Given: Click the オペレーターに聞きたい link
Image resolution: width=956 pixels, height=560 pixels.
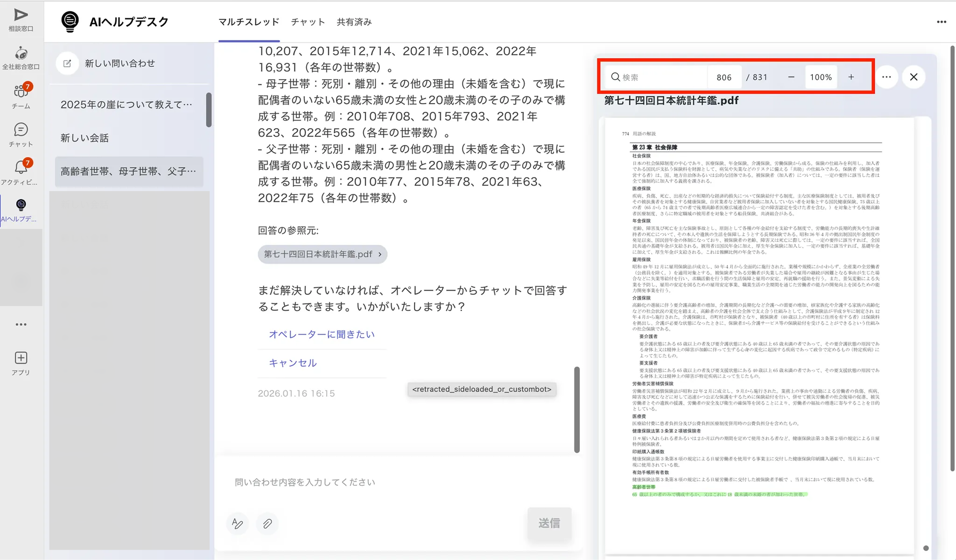Looking at the screenshot, I should [x=322, y=334].
